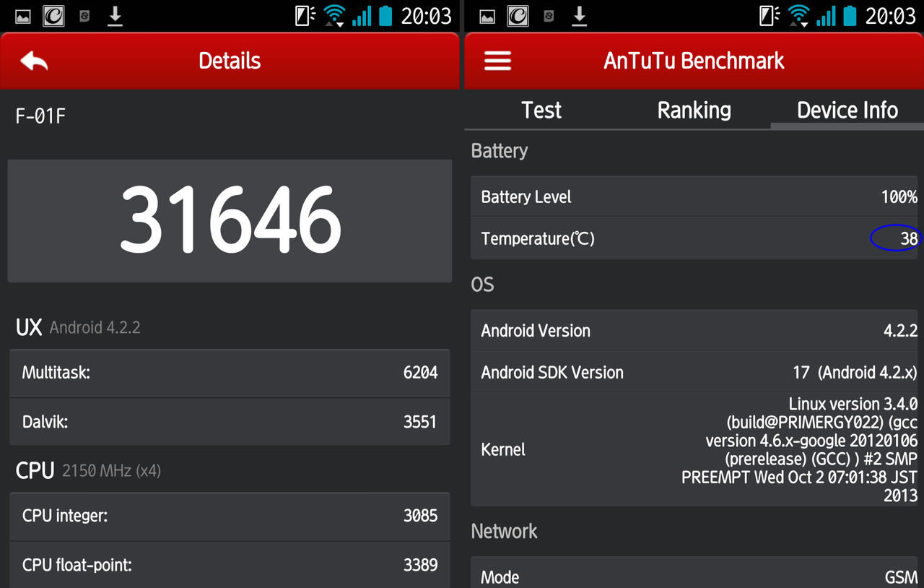The image size is (924, 588).
Task: Open the Multitask score row
Action: (230, 373)
